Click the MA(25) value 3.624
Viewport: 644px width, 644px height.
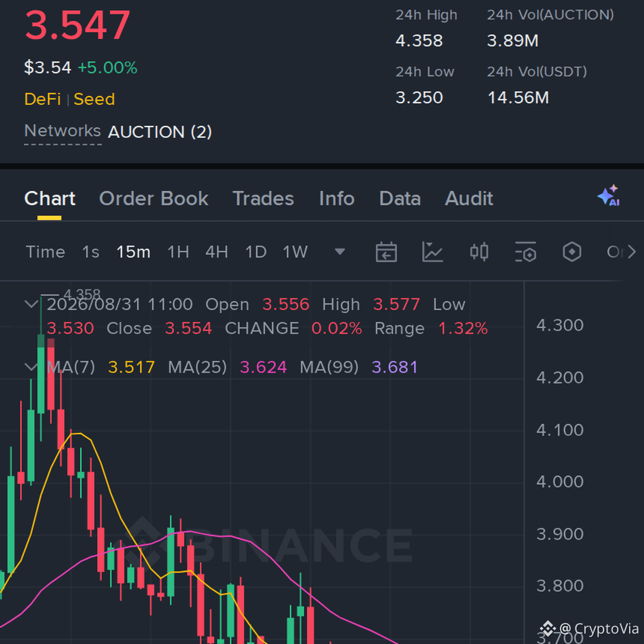point(264,367)
